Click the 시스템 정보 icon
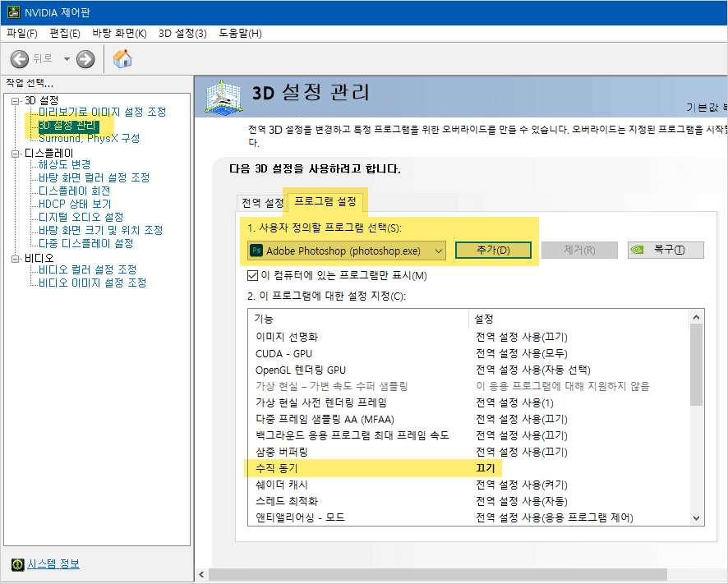Image resolution: width=728 pixels, height=584 pixels. tap(17, 564)
